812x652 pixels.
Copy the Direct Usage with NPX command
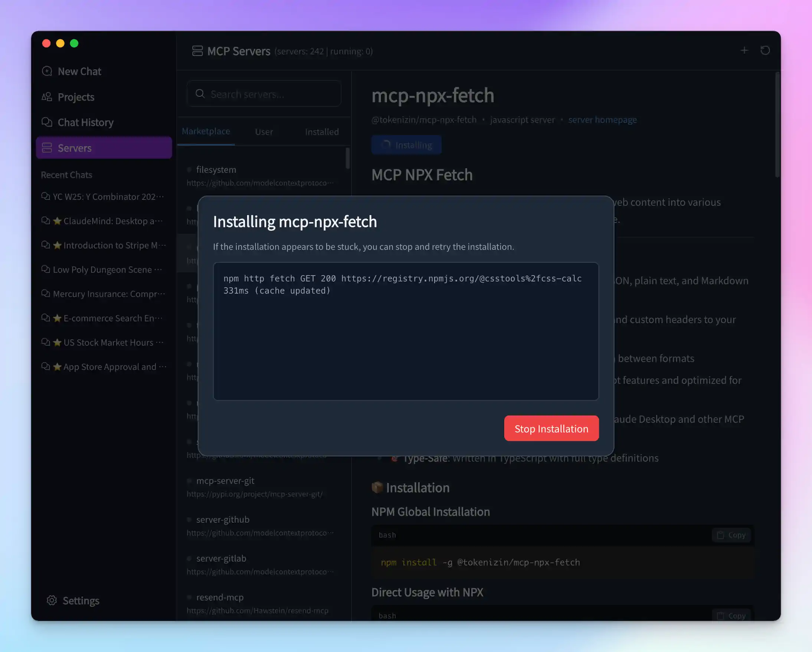pos(731,615)
